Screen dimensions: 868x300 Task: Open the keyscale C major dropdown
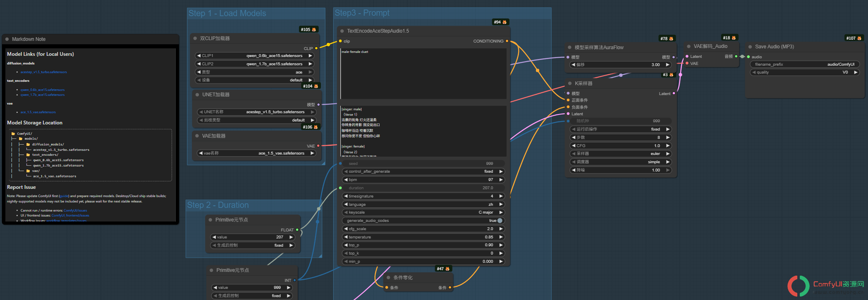[x=423, y=212]
